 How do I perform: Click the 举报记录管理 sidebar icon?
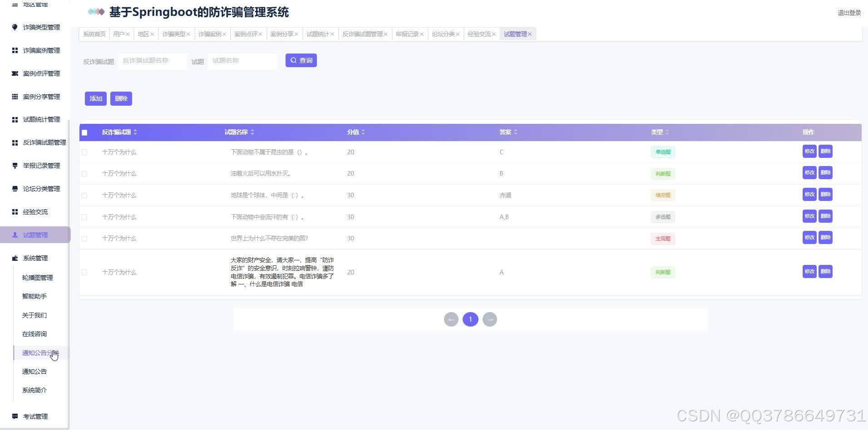[x=15, y=165]
